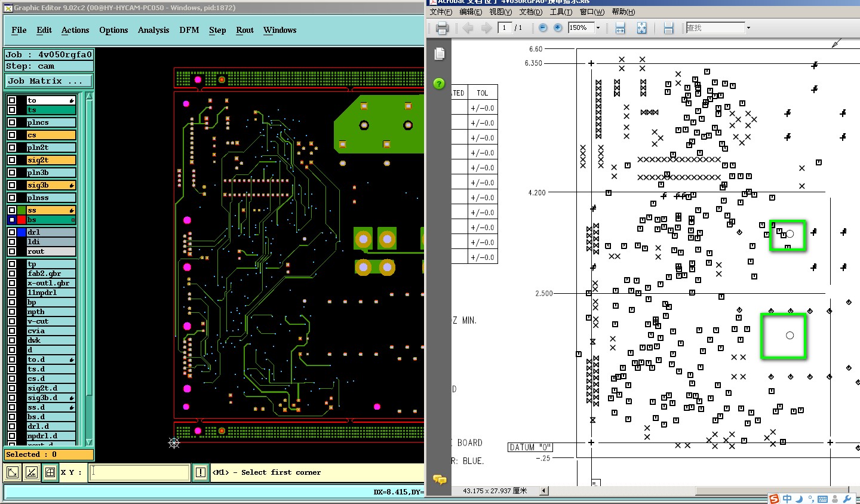Go to previous page in Acrobat

tap(468, 28)
